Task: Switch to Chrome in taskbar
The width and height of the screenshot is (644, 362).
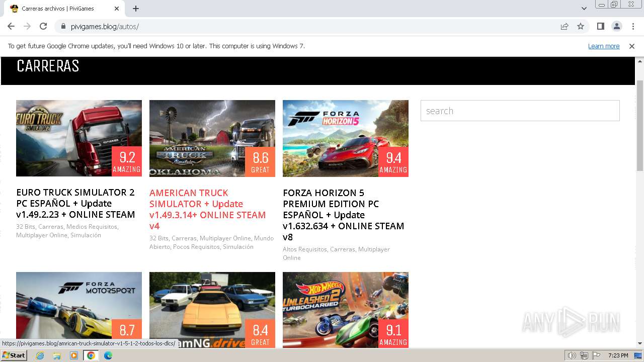Action: coord(91,355)
